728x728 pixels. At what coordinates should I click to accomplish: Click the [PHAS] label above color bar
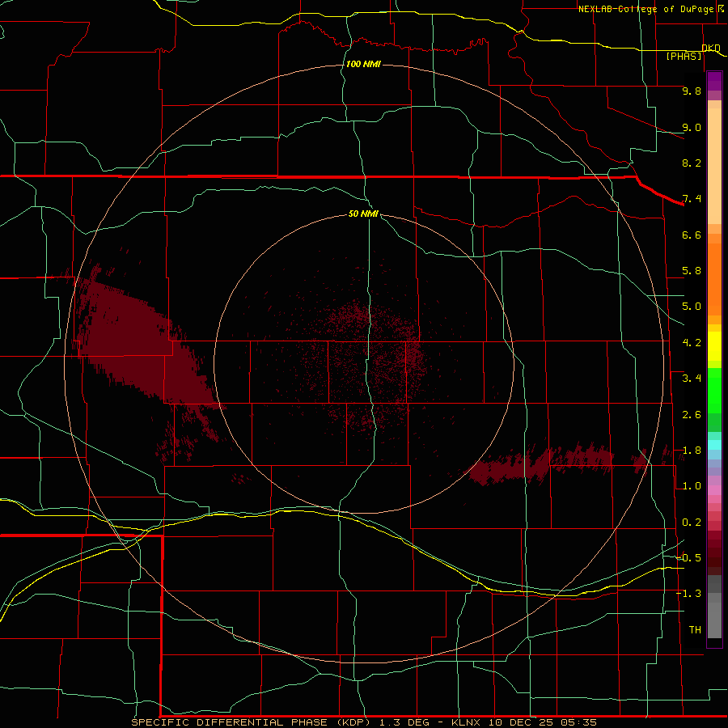684,56
